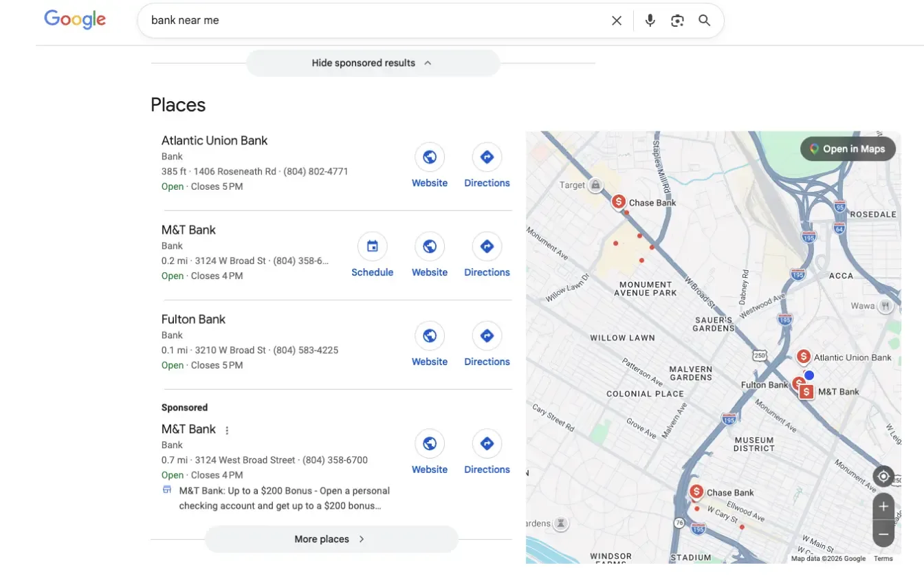Click the map's my location target icon

883,476
